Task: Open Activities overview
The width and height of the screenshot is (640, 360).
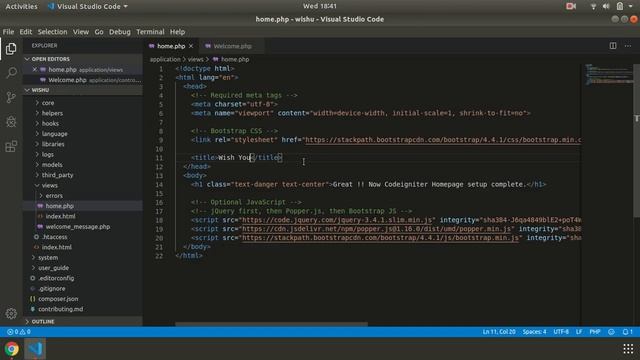Action: coord(21,6)
